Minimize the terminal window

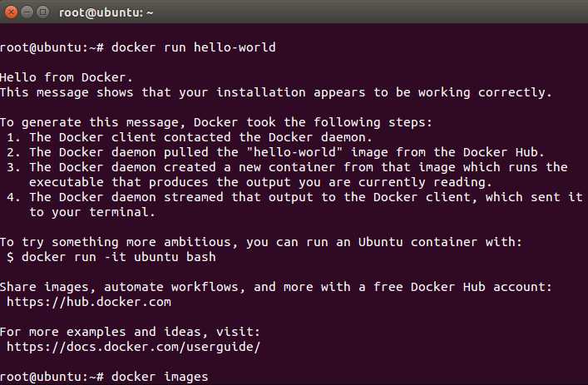tap(27, 12)
